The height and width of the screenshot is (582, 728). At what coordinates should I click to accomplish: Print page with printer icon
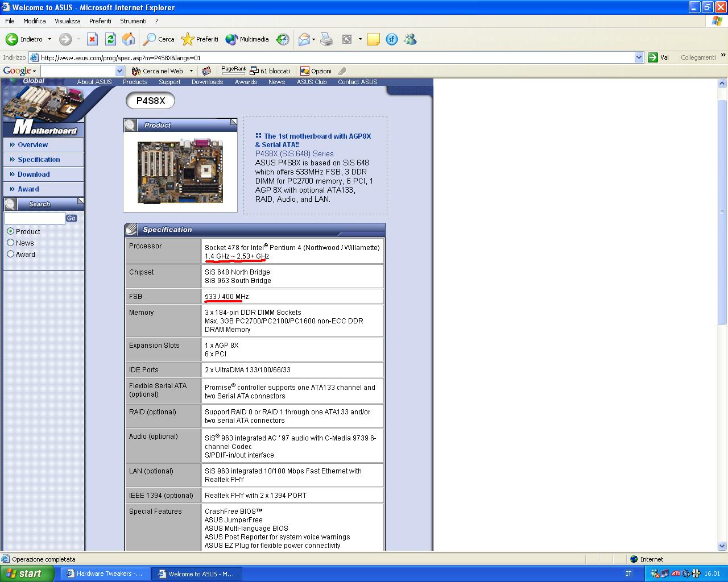326,39
